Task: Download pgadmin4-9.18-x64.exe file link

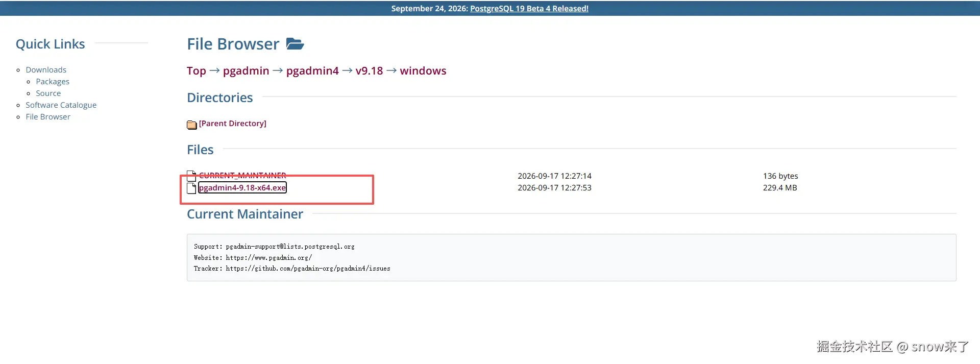Action: 242,187
